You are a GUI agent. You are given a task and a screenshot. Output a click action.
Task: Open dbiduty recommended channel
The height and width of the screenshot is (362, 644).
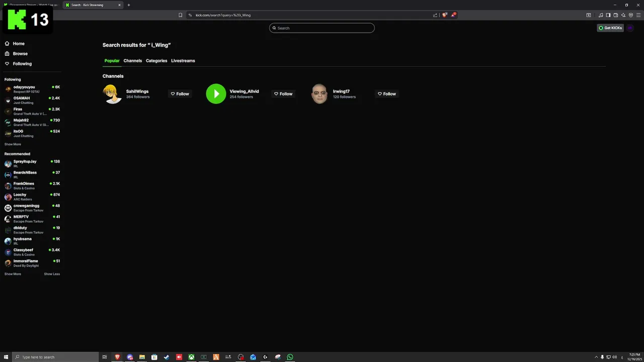click(x=32, y=230)
